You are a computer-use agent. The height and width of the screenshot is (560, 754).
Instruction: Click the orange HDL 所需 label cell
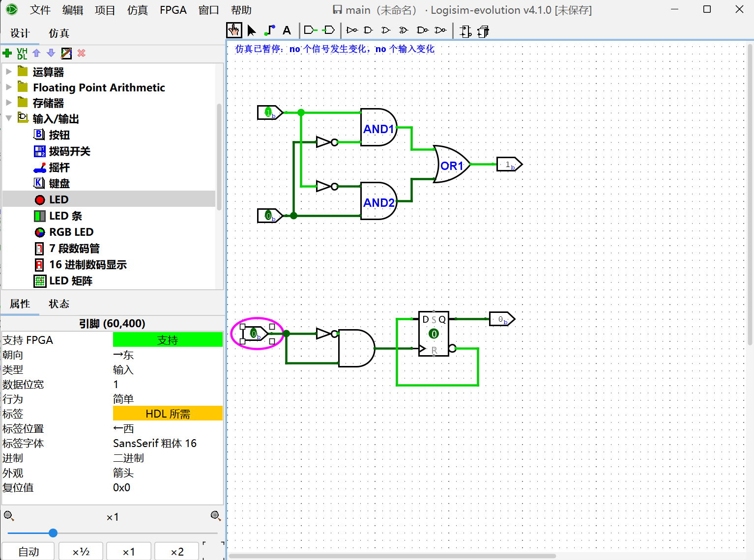[x=168, y=414]
